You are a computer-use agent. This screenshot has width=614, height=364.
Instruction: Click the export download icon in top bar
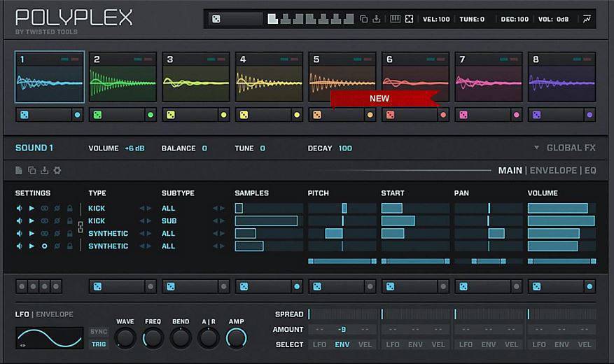[376, 19]
